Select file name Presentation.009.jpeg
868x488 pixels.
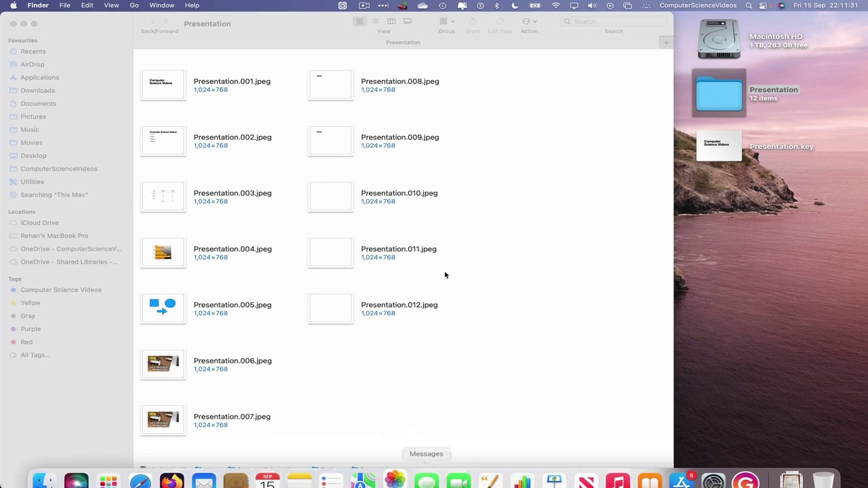(x=400, y=137)
